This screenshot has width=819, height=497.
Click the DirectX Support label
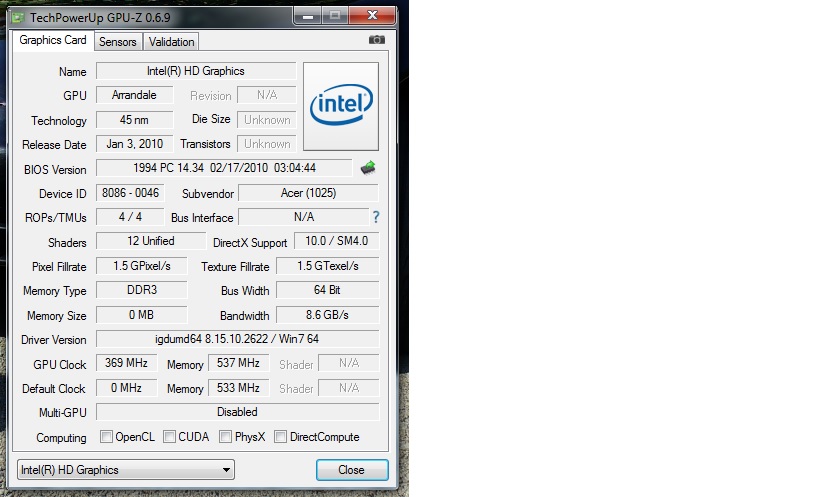coord(250,243)
